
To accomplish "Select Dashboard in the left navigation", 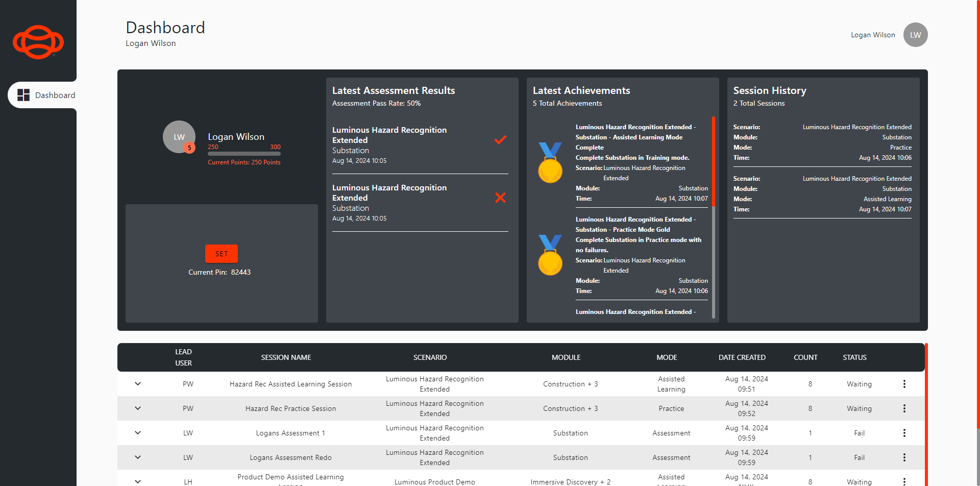I will pos(55,95).
